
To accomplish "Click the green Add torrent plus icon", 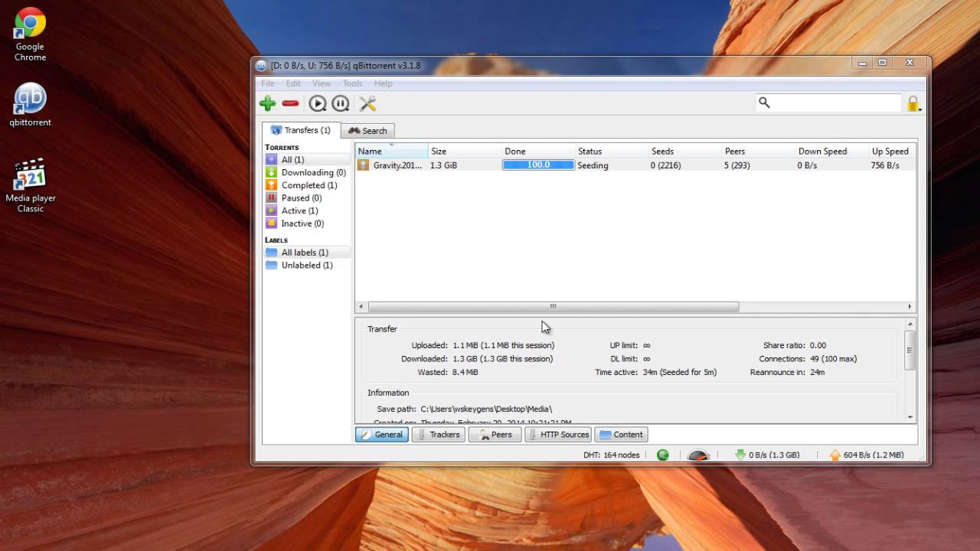I will click(x=267, y=103).
